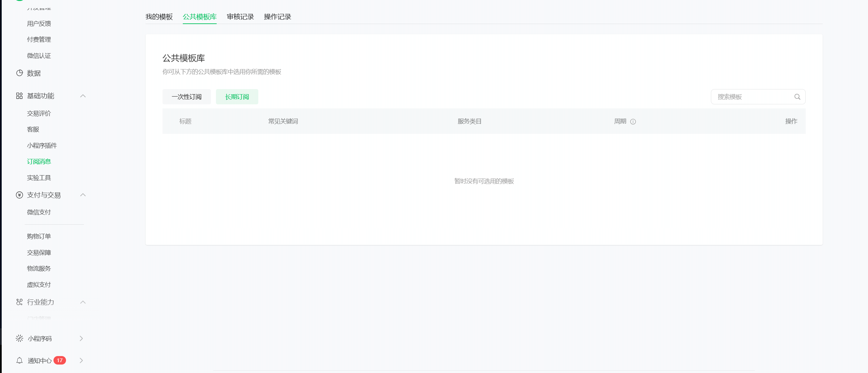Click the 通知中心 bell icon
Screen dimensions: 868x373
[19, 360]
